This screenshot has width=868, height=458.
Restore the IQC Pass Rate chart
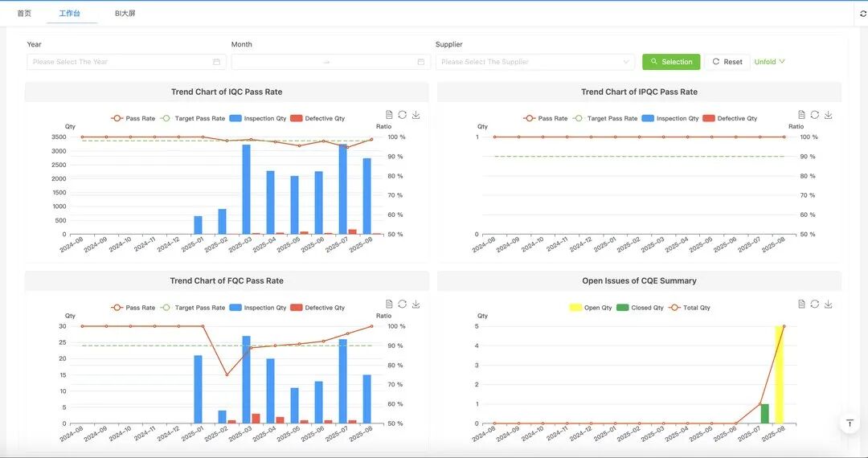coord(403,114)
